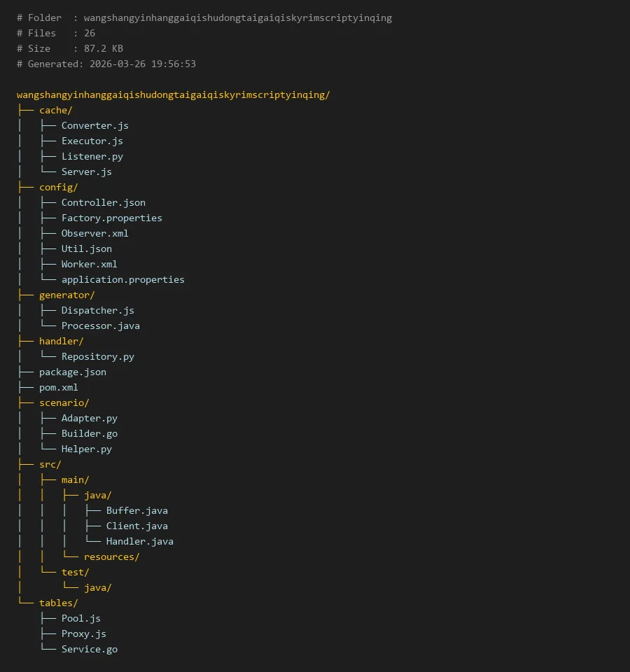This screenshot has height=672, width=630.
Task: Collapse the generator/ folder
Action: click(x=66, y=295)
